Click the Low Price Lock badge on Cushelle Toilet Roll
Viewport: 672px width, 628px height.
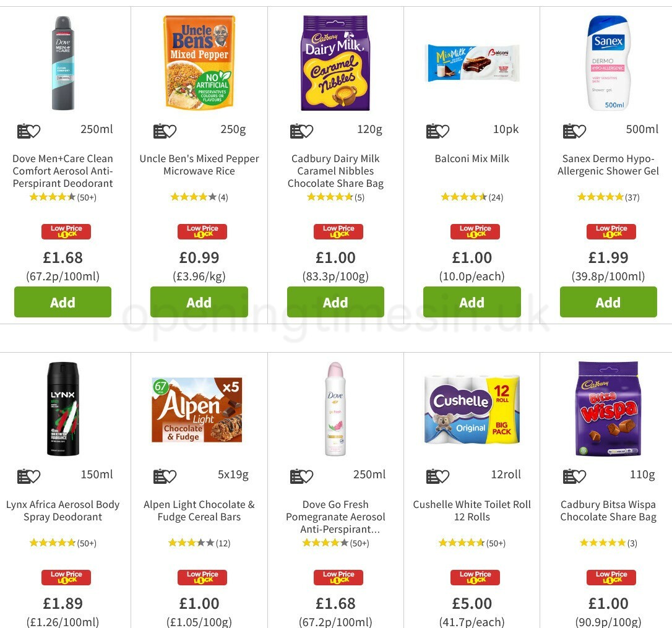(475, 577)
